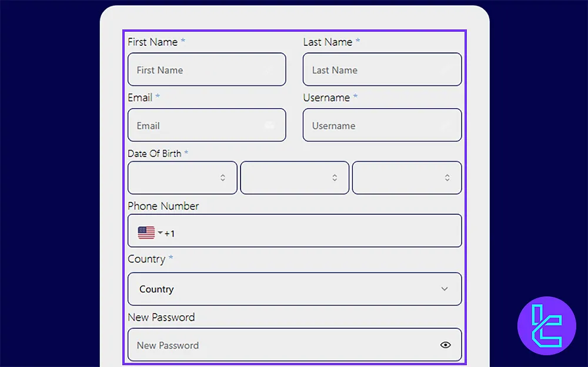Focus the Last Name text box
The image size is (588, 367).
click(382, 70)
